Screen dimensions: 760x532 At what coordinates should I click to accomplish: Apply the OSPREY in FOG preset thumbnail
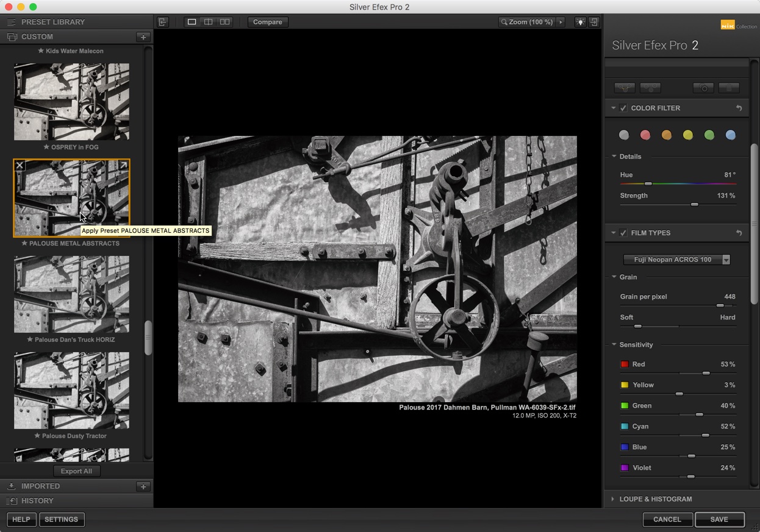coord(71,102)
